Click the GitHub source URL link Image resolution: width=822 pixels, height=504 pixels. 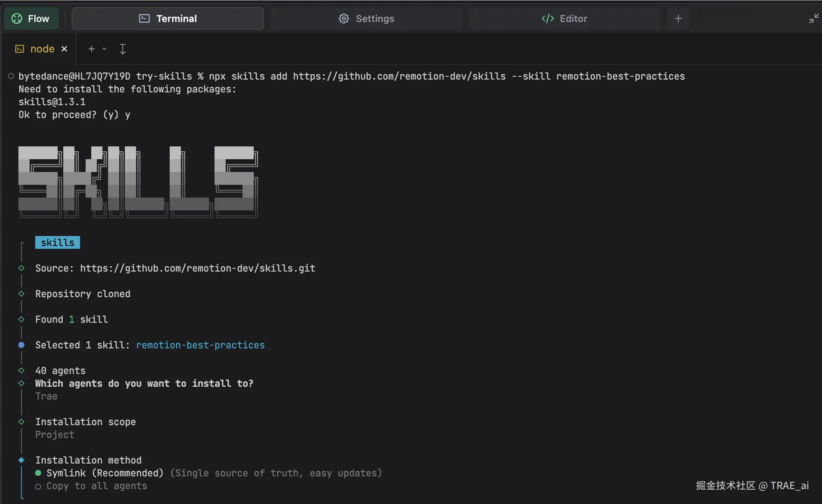197,268
